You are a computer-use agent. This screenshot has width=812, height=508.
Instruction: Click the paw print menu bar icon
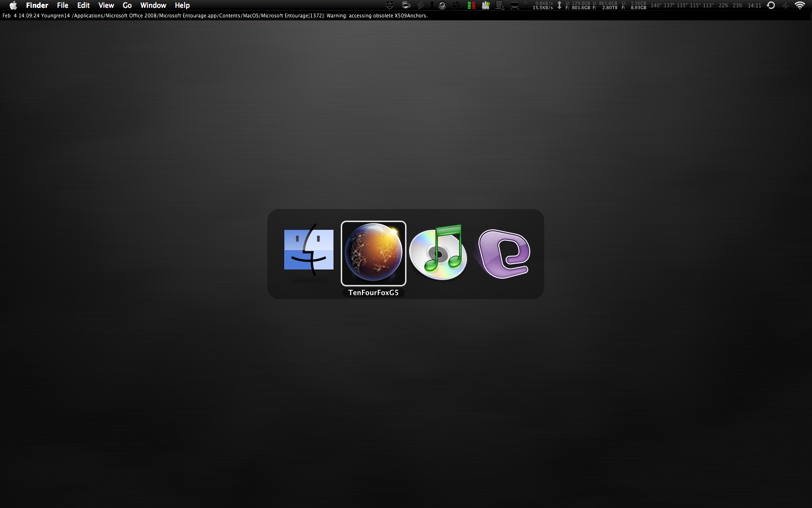(456, 5)
